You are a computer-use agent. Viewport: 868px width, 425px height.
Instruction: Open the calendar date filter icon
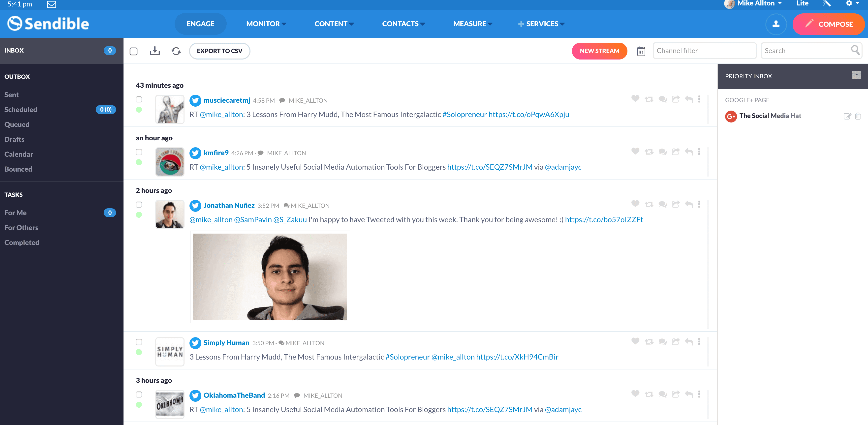point(641,51)
